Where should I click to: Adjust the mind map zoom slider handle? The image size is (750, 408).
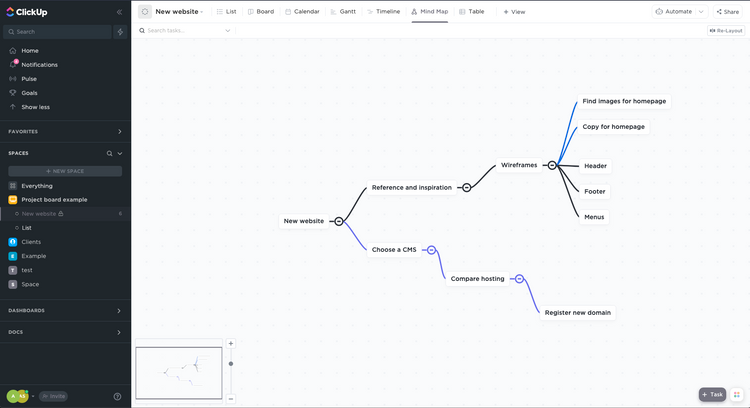[x=231, y=364]
